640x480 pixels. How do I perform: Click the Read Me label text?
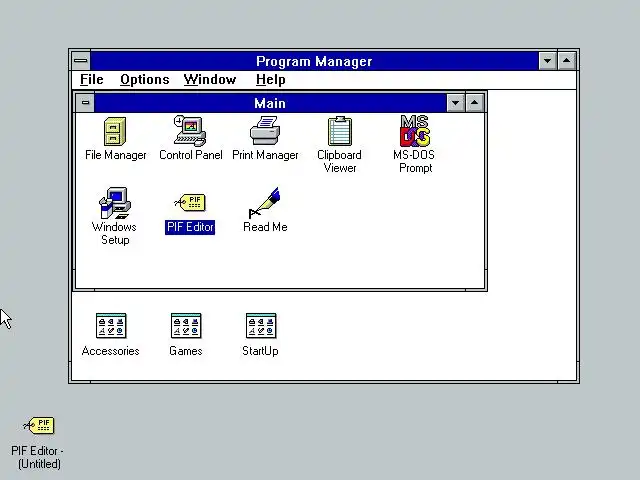[x=265, y=227]
